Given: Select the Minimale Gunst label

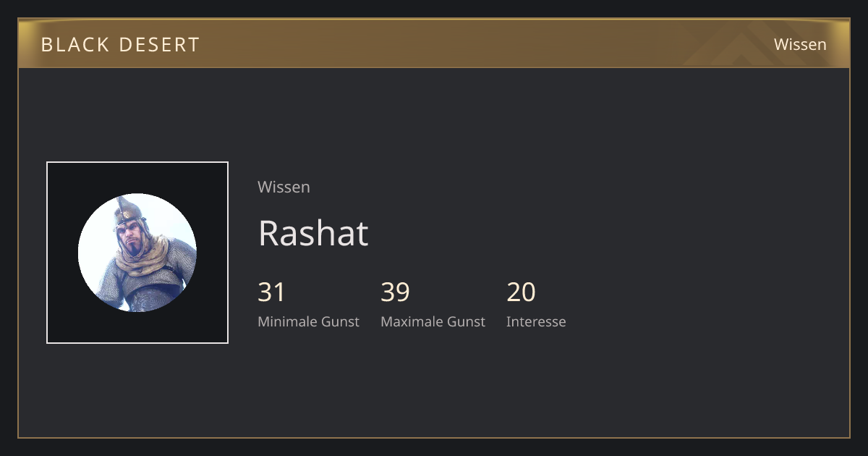Looking at the screenshot, I should click(x=308, y=321).
